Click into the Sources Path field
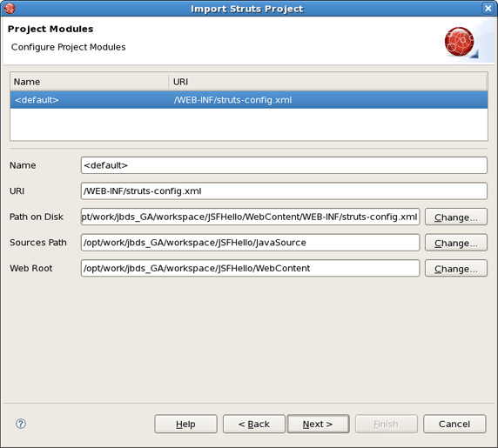498x448 pixels. (250, 243)
